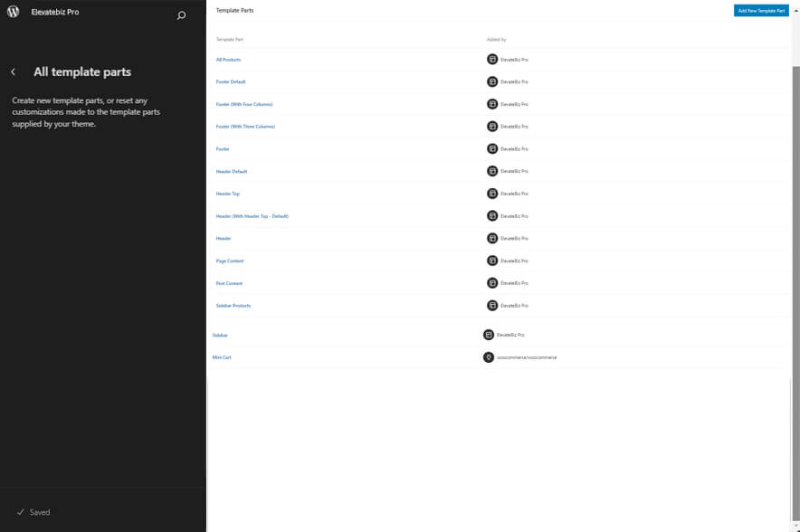
Task: Click the Added by column header
Action: 496,40
